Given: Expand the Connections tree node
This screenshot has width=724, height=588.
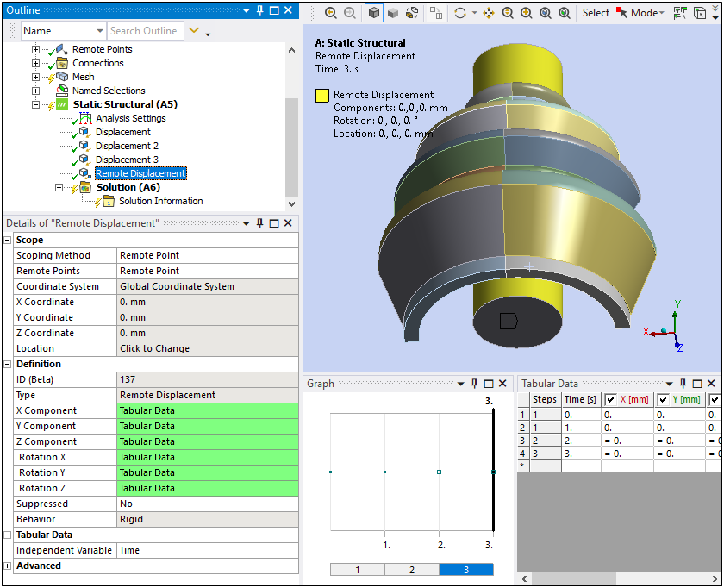Looking at the screenshot, I should click(x=35, y=63).
